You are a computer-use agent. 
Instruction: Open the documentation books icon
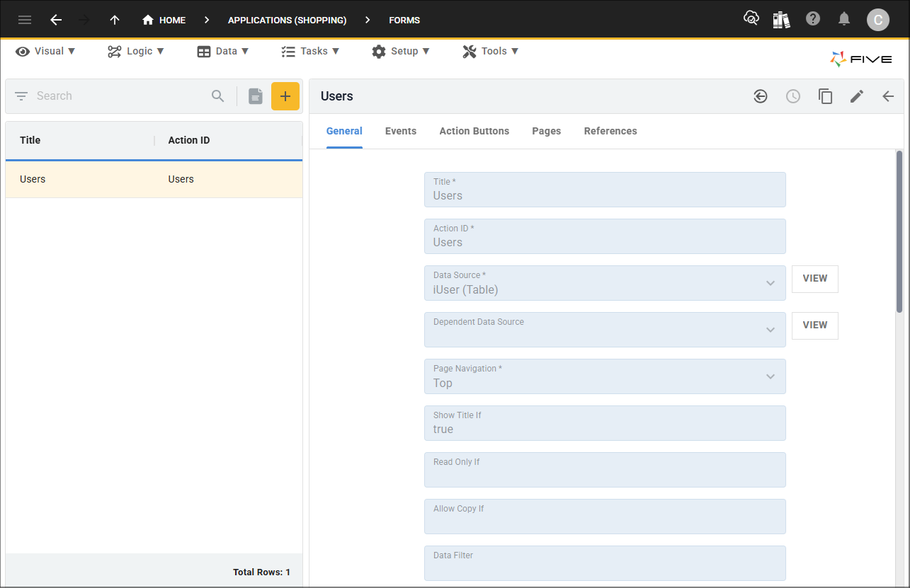pos(781,19)
